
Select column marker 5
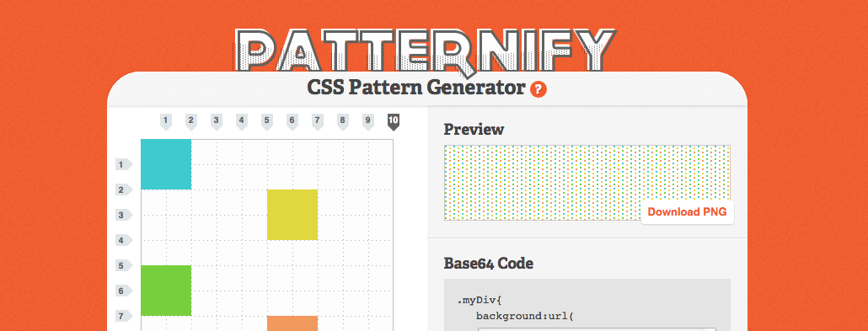[x=267, y=122]
